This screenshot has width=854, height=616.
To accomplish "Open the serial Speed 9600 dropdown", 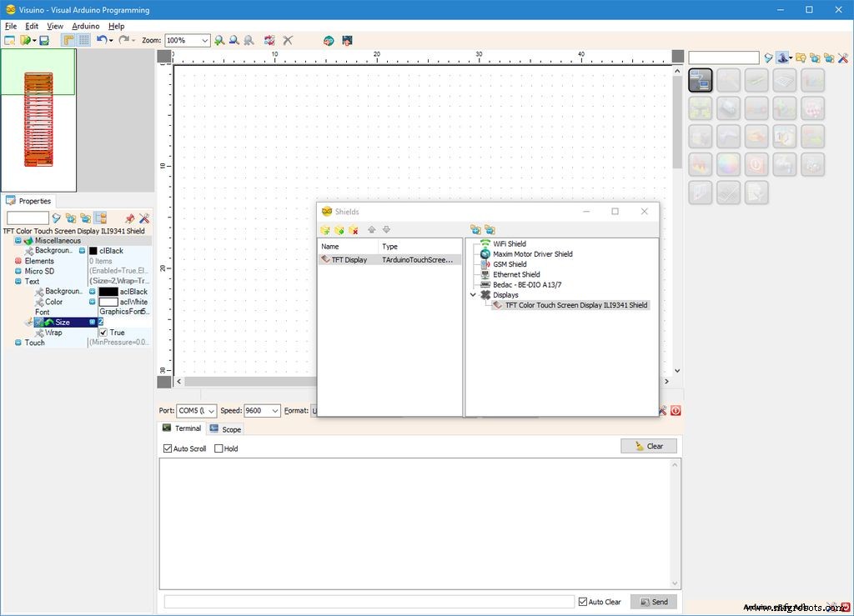I will coord(274,411).
